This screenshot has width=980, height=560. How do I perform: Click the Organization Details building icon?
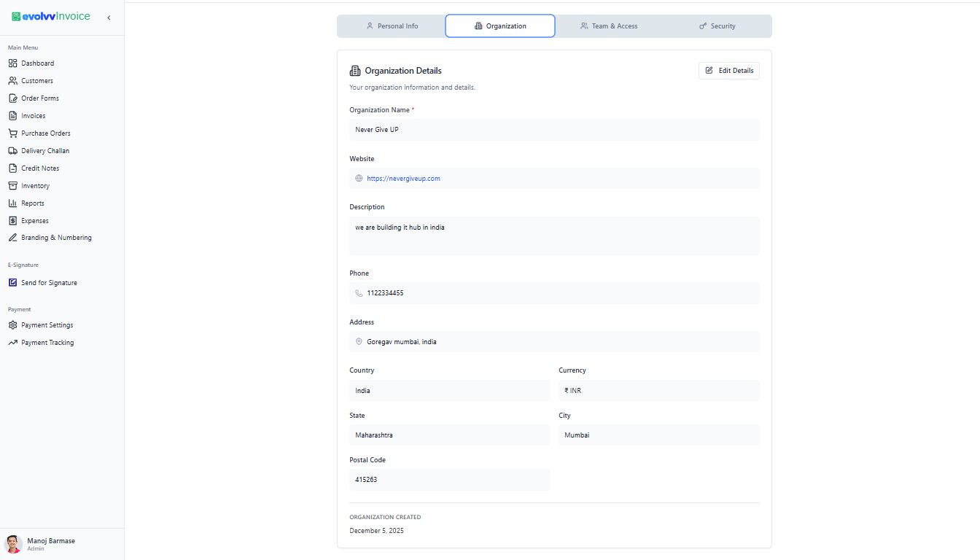click(355, 71)
